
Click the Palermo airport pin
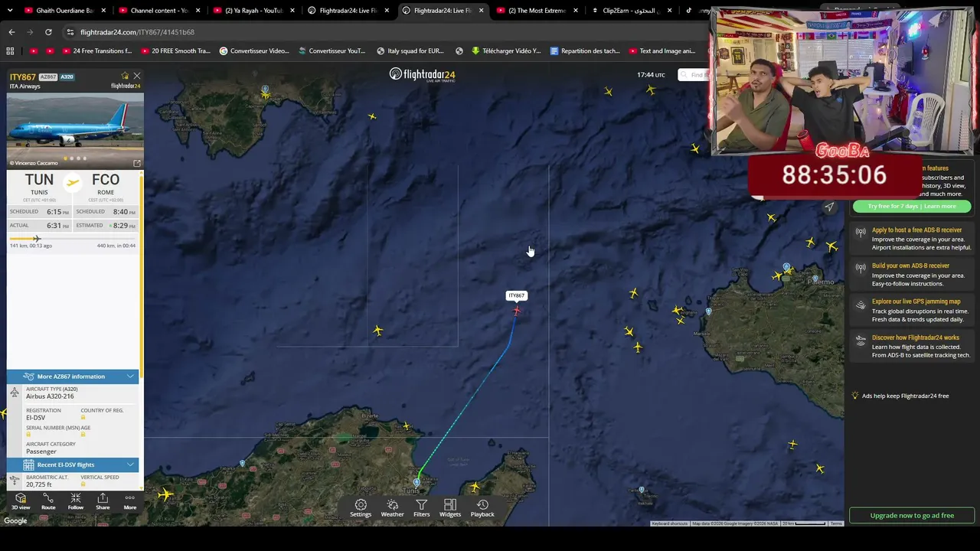pos(786,267)
